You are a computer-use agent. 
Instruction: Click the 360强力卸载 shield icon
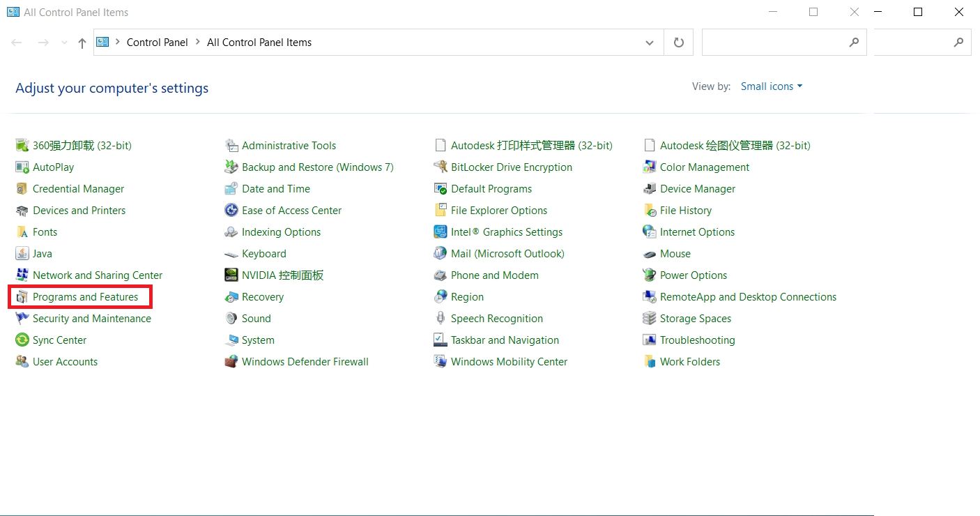point(22,145)
